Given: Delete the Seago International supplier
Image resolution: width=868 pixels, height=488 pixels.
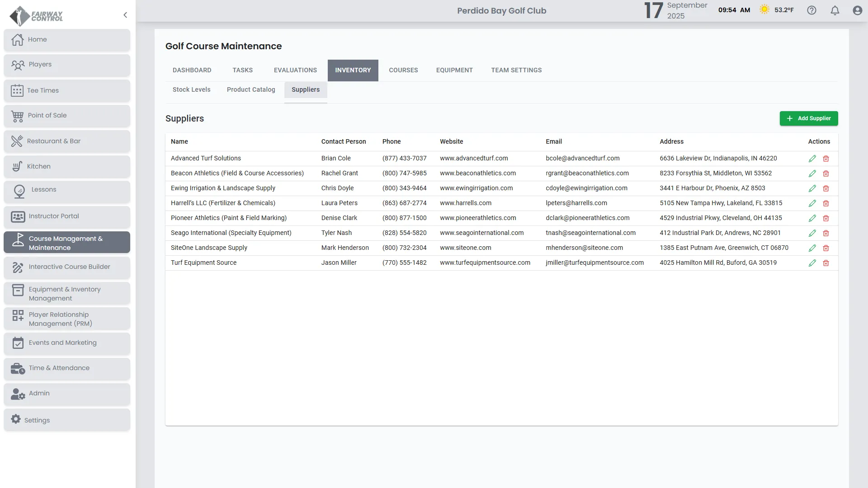Looking at the screenshot, I should 826,233.
